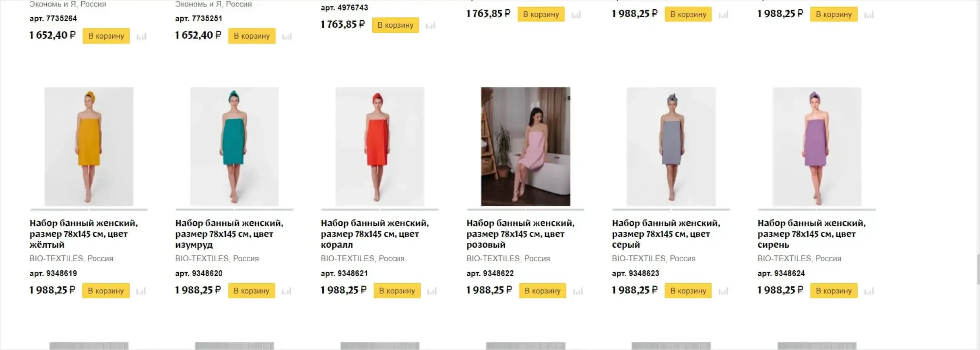
Task: Add yellow bath set to cart
Action: click(x=106, y=291)
